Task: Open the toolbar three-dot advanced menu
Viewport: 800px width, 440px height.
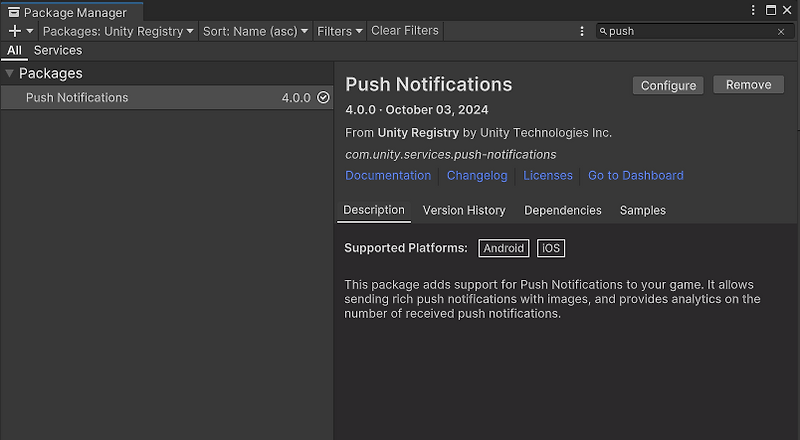Action: click(582, 31)
